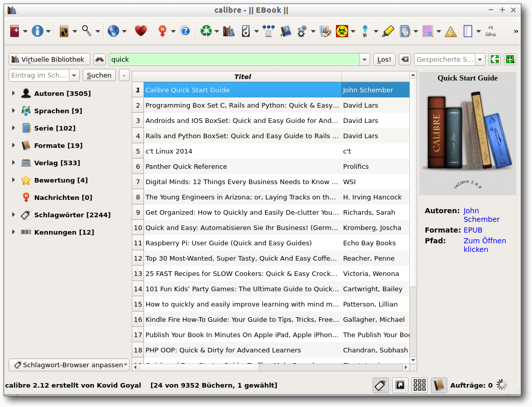Click the red Add books icon
532x407 pixels.
pos(15,31)
